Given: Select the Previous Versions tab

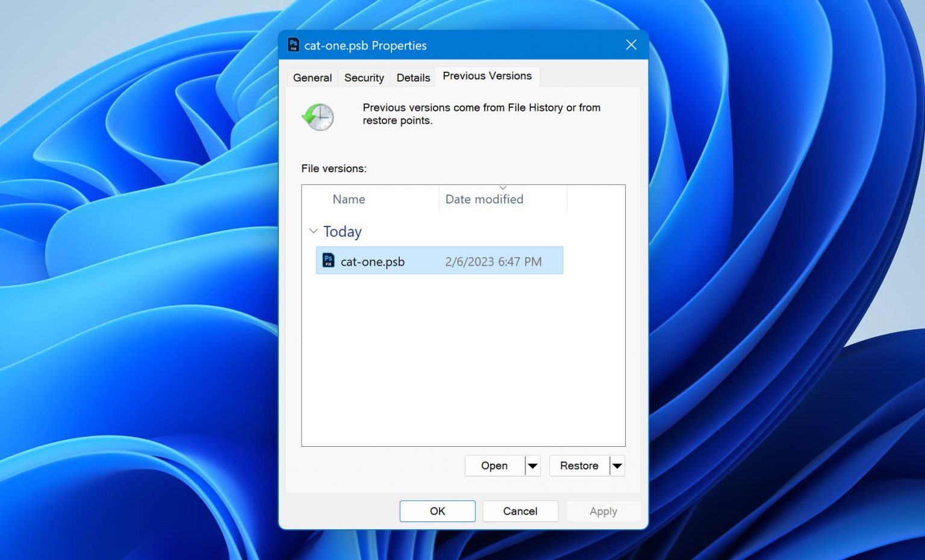Looking at the screenshot, I should pyautogui.click(x=487, y=75).
